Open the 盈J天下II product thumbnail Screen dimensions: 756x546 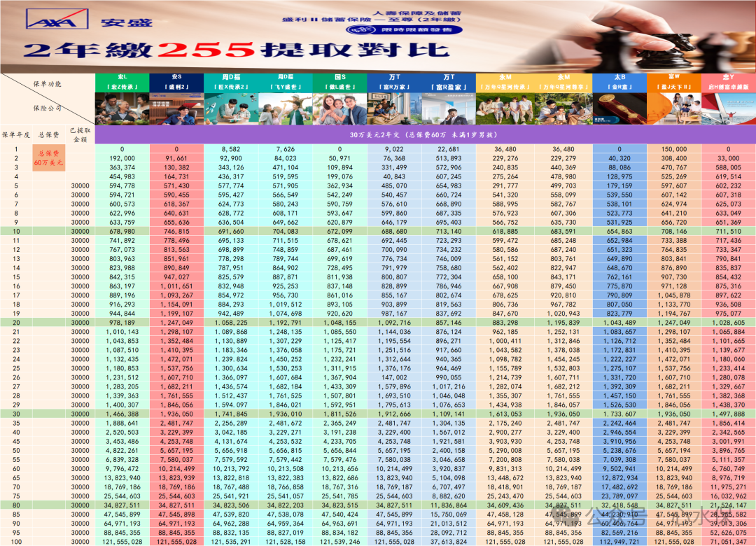674,108
